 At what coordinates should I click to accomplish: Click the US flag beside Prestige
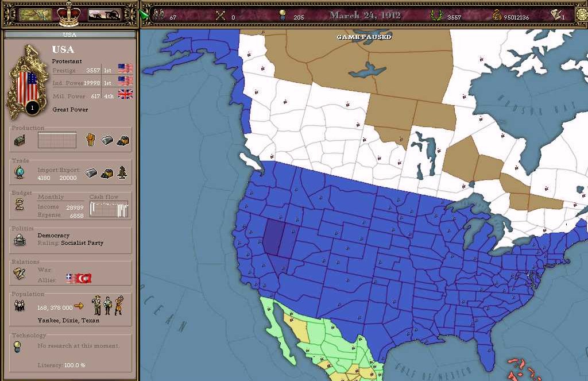point(125,68)
